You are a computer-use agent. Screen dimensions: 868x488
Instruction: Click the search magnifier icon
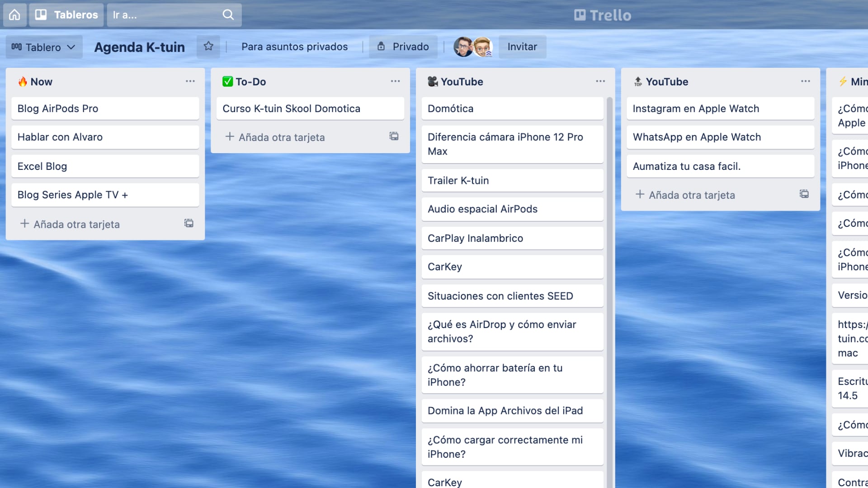click(228, 15)
